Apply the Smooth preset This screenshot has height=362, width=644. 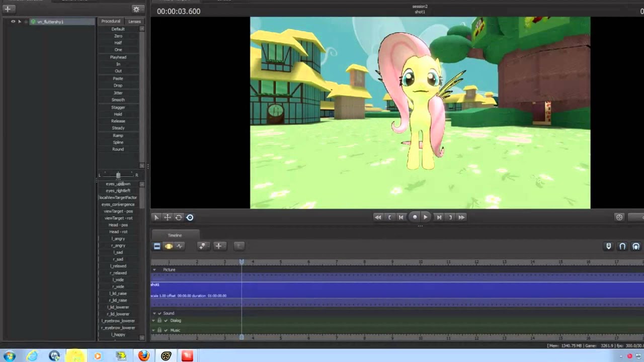pyautogui.click(x=118, y=100)
